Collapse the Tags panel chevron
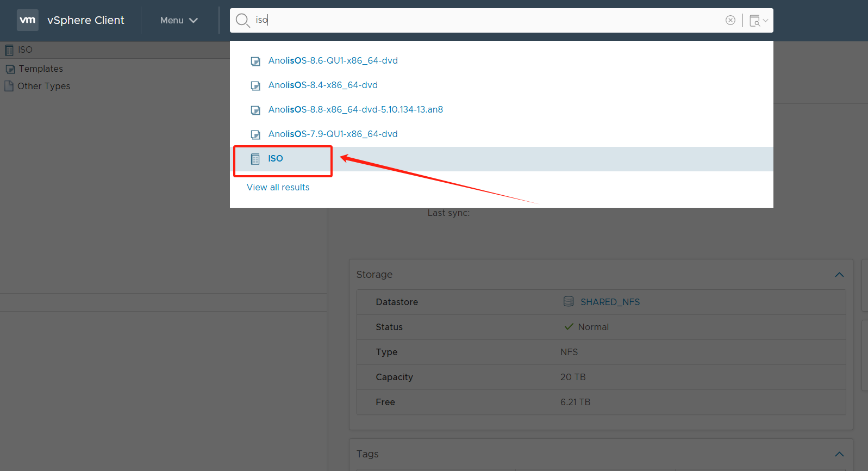 pos(839,454)
